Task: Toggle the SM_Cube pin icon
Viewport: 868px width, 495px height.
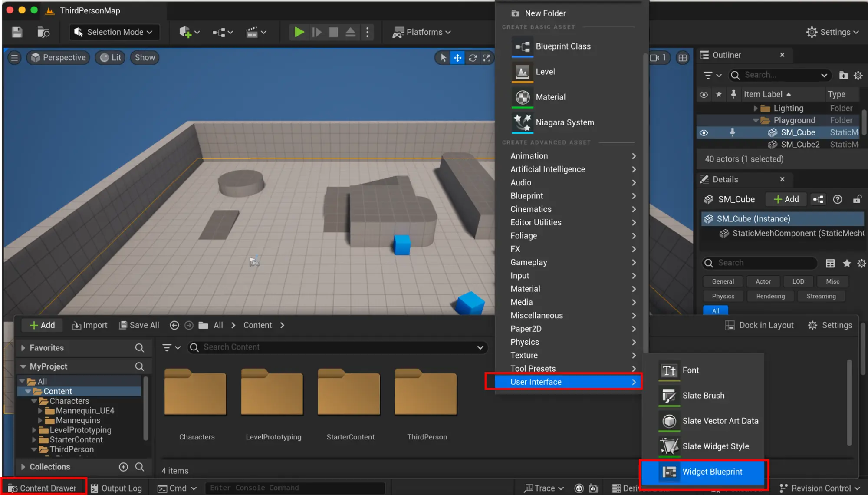Action: (x=732, y=132)
